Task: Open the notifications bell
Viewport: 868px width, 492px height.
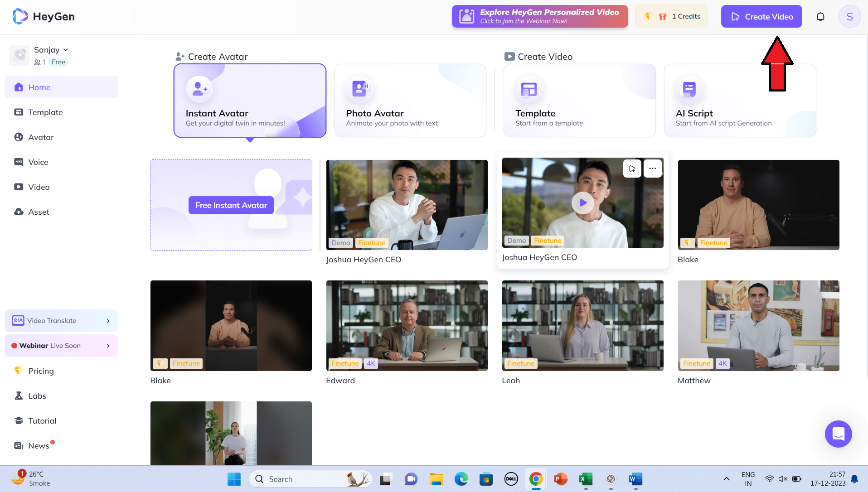Action: (820, 17)
